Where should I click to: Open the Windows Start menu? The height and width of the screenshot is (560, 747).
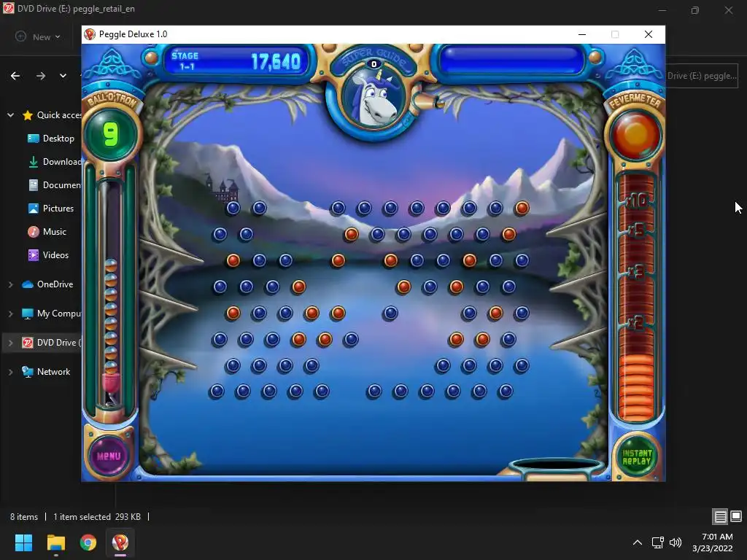[23, 542]
